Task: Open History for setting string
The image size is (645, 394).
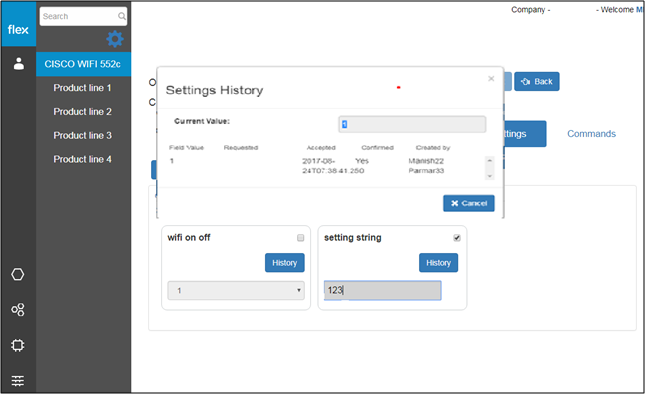Action: click(x=439, y=263)
